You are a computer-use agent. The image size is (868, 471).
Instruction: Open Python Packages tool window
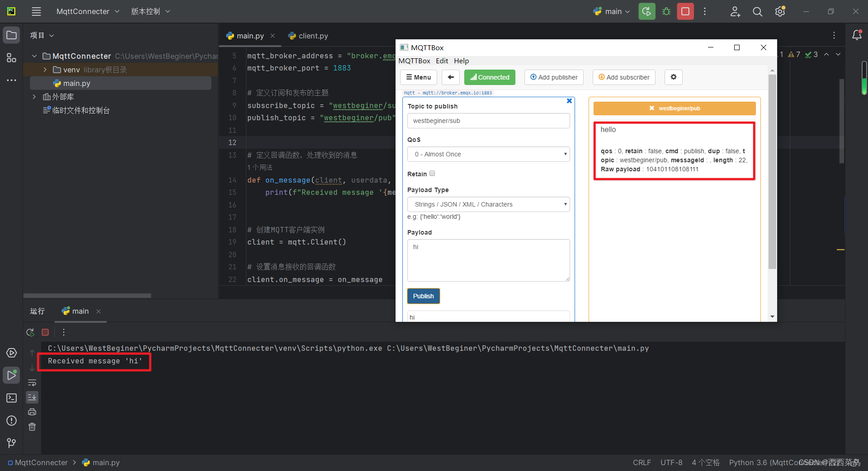pos(11,353)
